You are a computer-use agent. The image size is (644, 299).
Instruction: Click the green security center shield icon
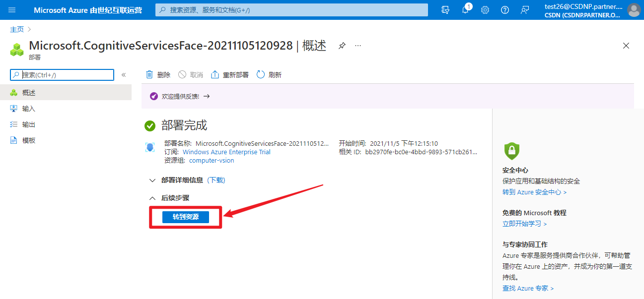pyautogui.click(x=511, y=150)
